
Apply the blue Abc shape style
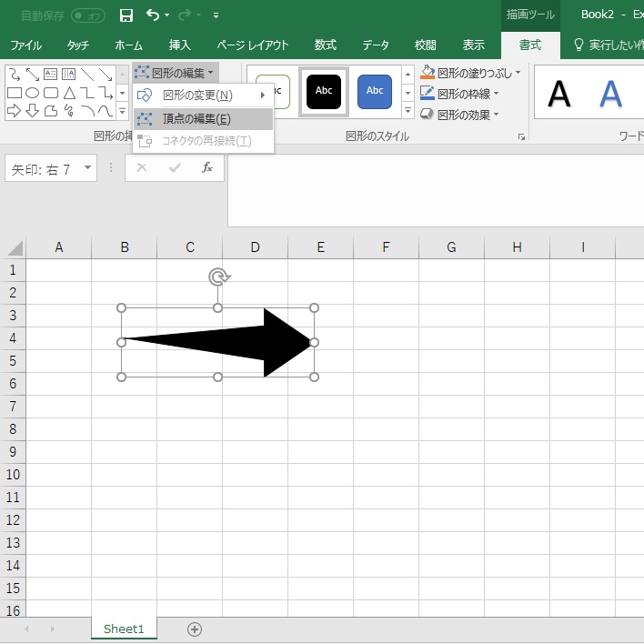click(375, 92)
